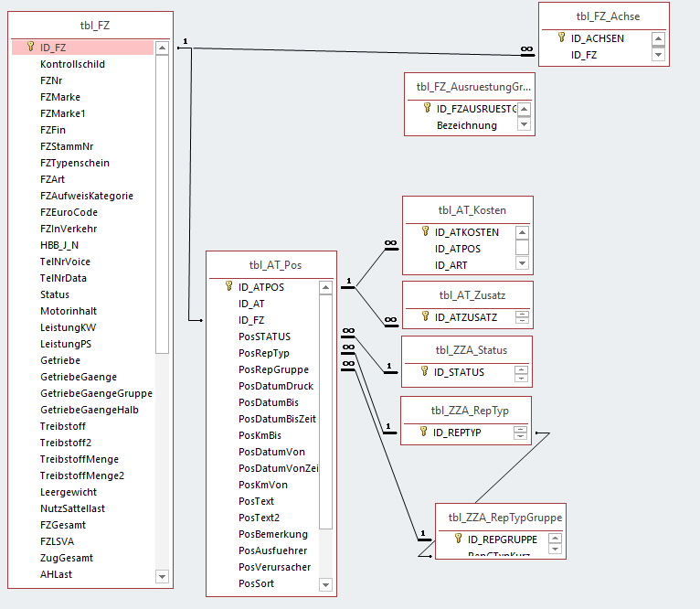Click relationship line between tbl_FZ and tbl_FZ_Achse
The image size is (700, 609).
pos(357,51)
